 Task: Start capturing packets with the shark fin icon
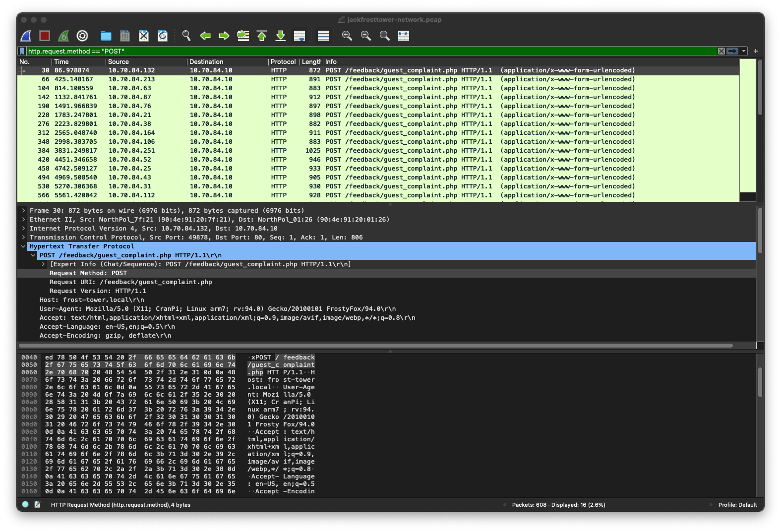pyautogui.click(x=26, y=36)
